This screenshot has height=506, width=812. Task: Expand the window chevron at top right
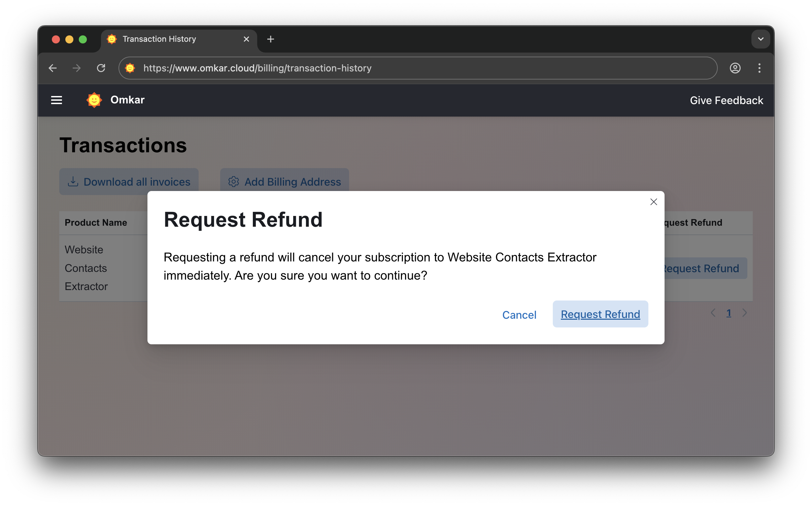(x=760, y=39)
